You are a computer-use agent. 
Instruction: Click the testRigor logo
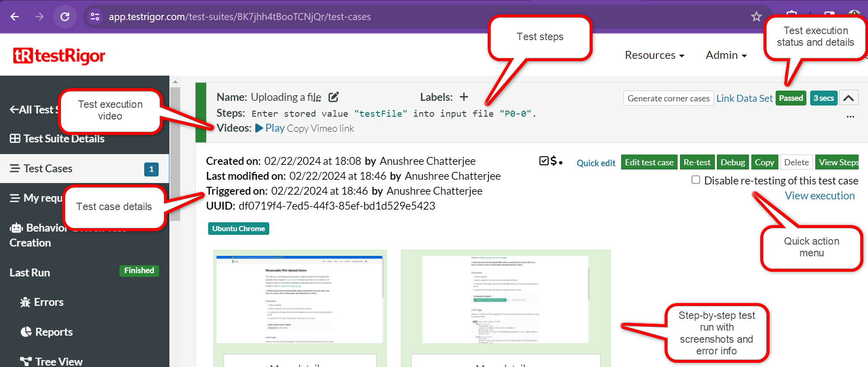coord(59,56)
